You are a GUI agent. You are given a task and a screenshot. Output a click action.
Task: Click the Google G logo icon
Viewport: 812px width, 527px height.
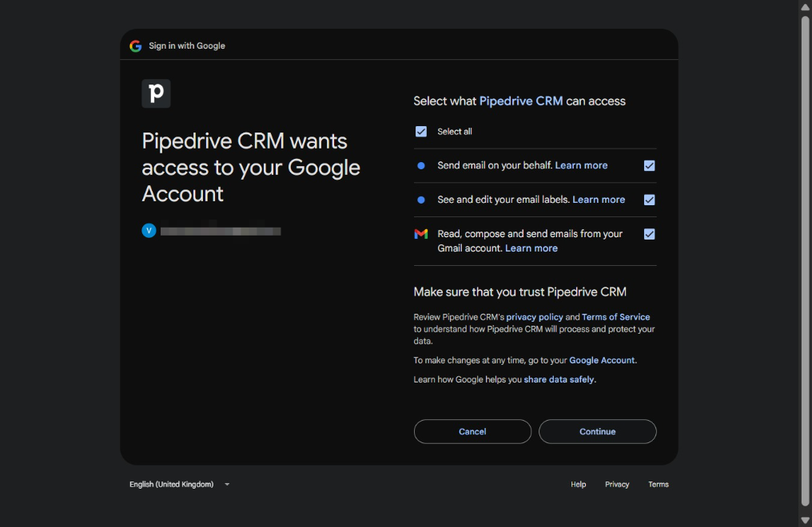(136, 46)
